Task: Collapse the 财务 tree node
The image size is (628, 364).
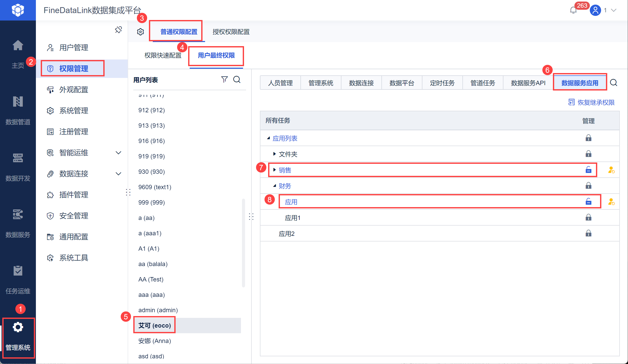Action: click(274, 186)
